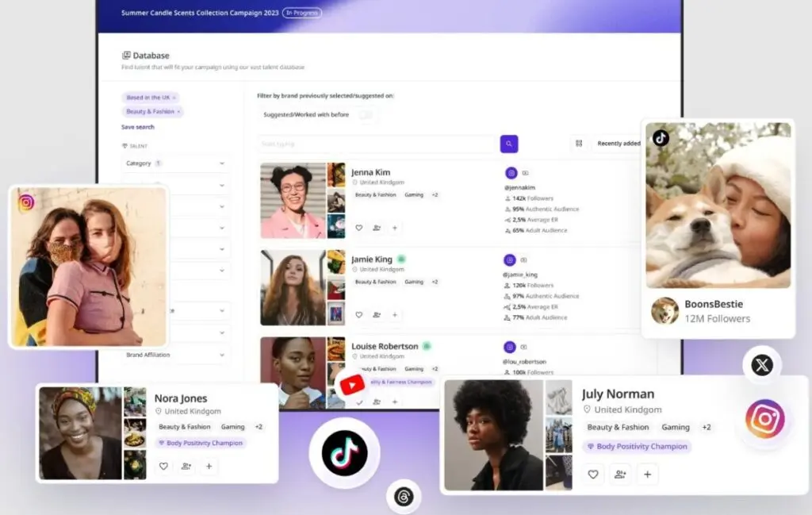Click the Save search link
Image resolution: width=812 pixels, height=515 pixels.
(x=138, y=127)
